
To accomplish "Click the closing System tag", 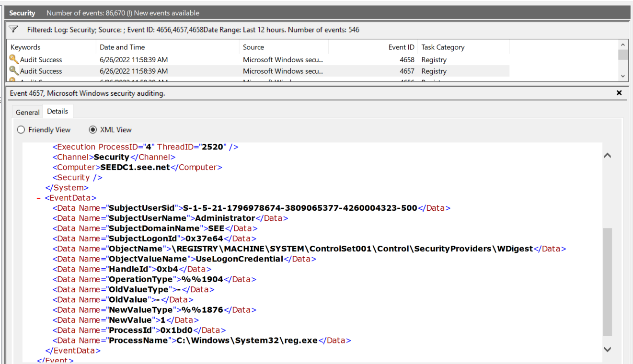I will click(x=67, y=188).
